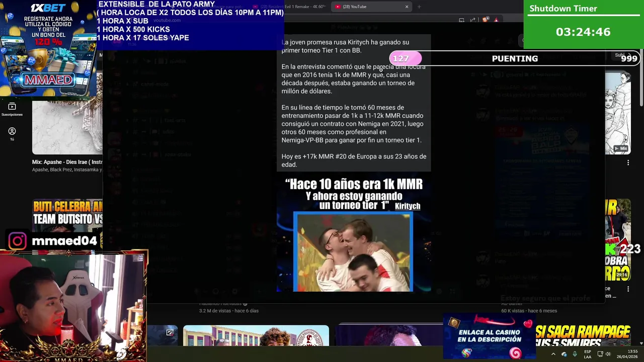Screen dimensions: 644x362
Task: Click 60 K vistas hace 6 meses text
Action: (529, 311)
